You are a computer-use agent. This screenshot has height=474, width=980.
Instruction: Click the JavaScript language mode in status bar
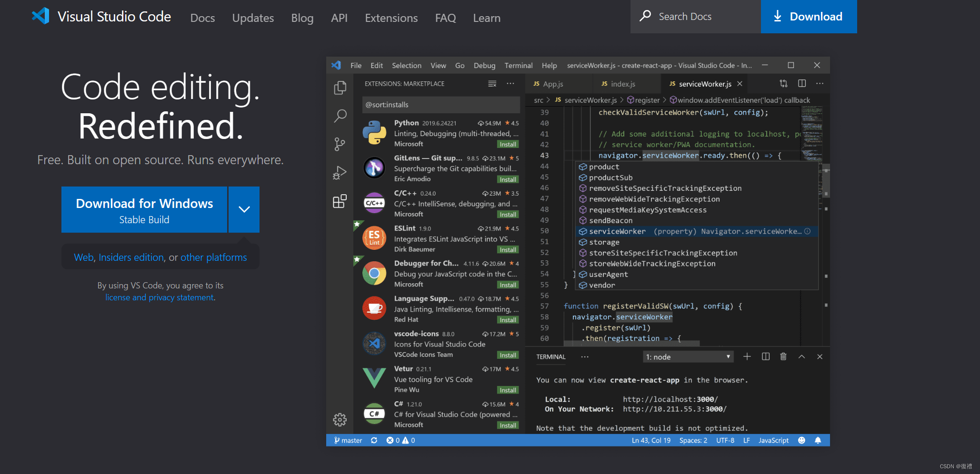pos(773,440)
